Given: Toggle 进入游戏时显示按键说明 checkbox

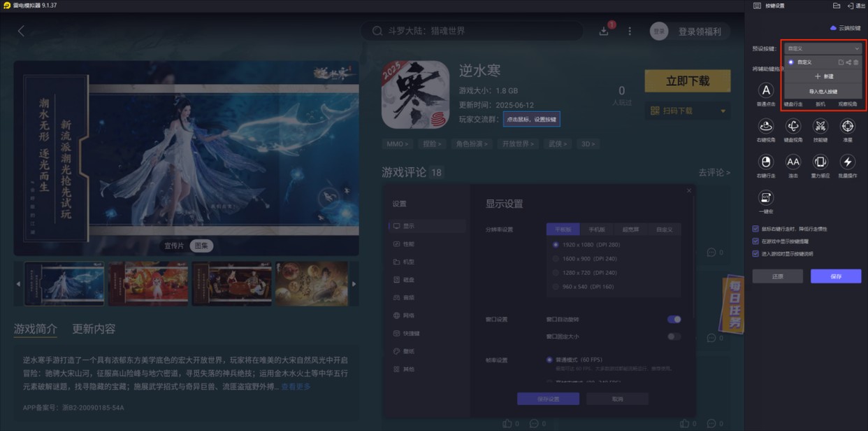Looking at the screenshot, I should click(x=755, y=254).
